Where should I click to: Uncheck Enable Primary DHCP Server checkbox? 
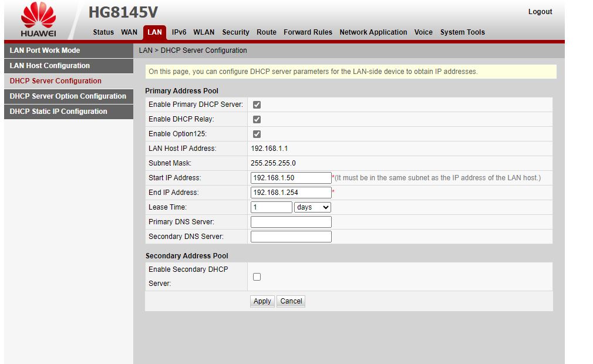(x=257, y=105)
